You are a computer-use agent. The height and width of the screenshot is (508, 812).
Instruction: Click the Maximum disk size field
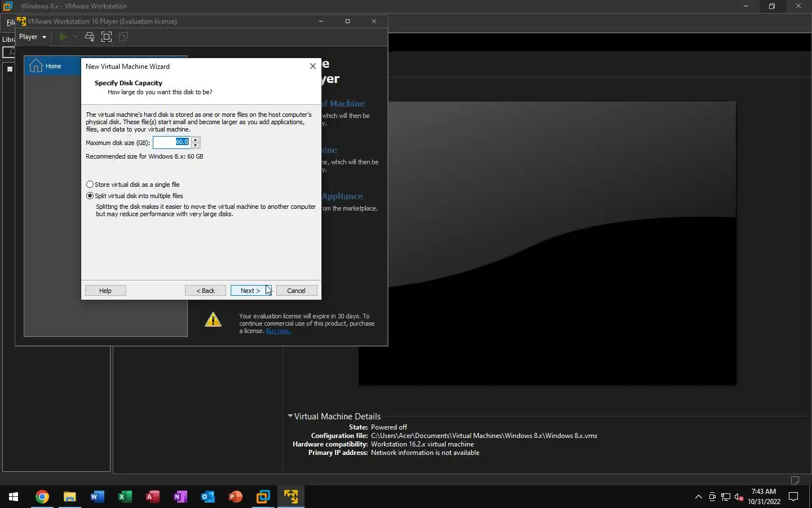[x=172, y=142]
